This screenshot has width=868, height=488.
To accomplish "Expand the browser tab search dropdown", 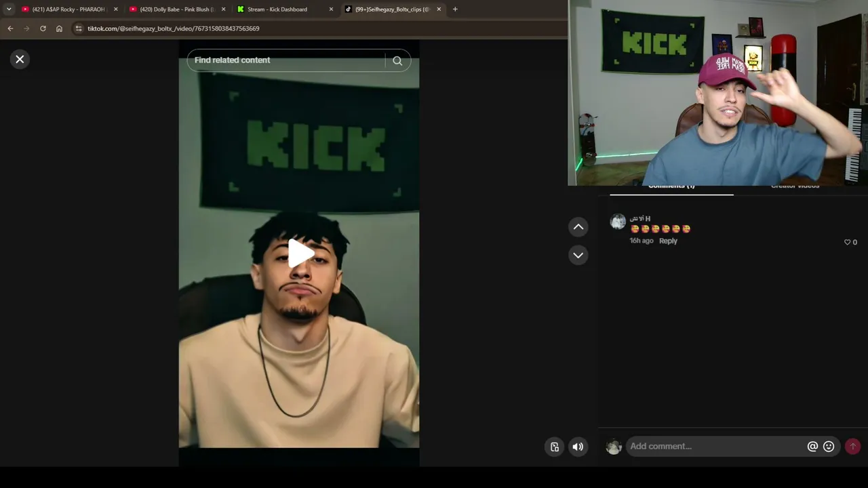I will [x=9, y=9].
